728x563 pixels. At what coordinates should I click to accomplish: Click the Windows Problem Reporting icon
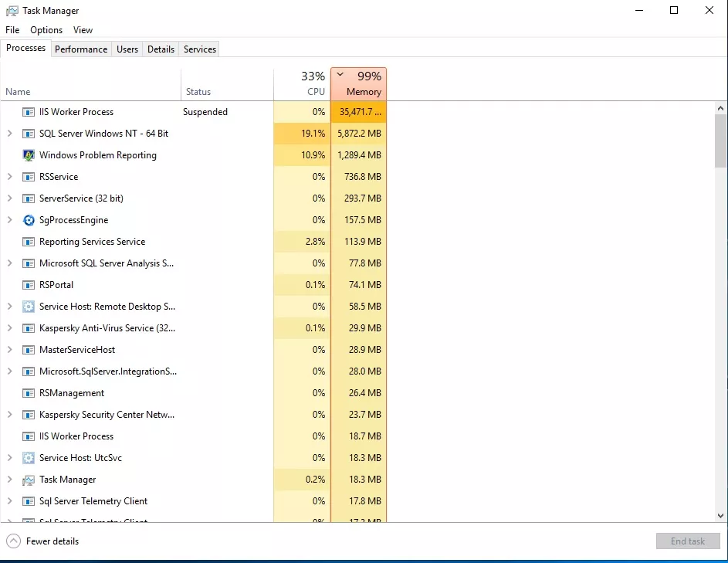pyautogui.click(x=29, y=155)
